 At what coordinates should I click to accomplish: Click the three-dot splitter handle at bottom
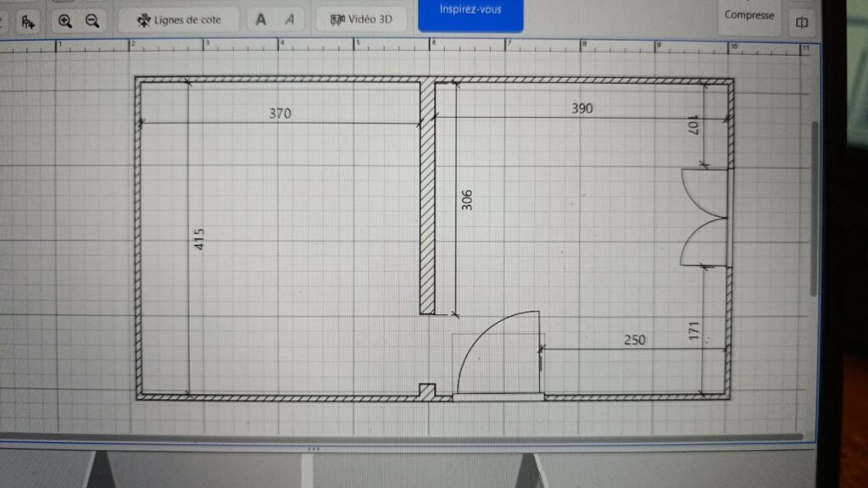click(x=313, y=446)
